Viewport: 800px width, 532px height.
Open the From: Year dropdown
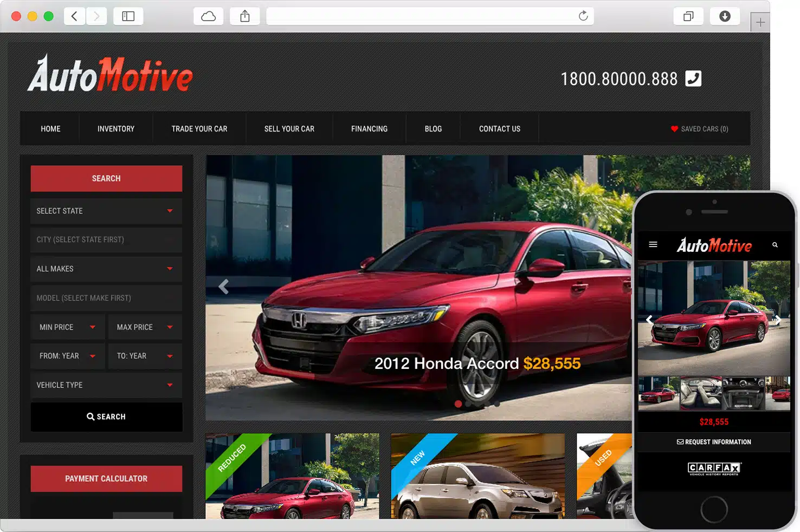[x=68, y=356]
